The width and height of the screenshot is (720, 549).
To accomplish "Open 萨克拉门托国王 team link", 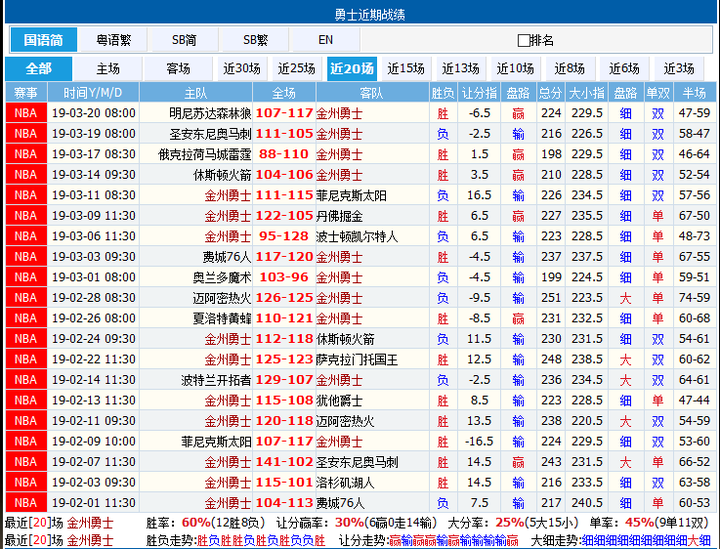I will click(357, 359).
